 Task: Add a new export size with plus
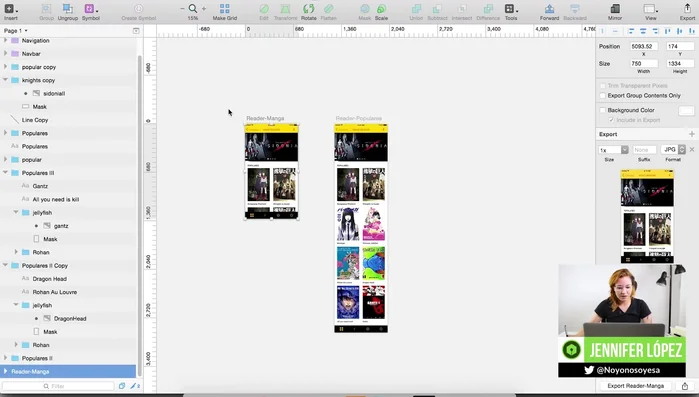click(691, 134)
